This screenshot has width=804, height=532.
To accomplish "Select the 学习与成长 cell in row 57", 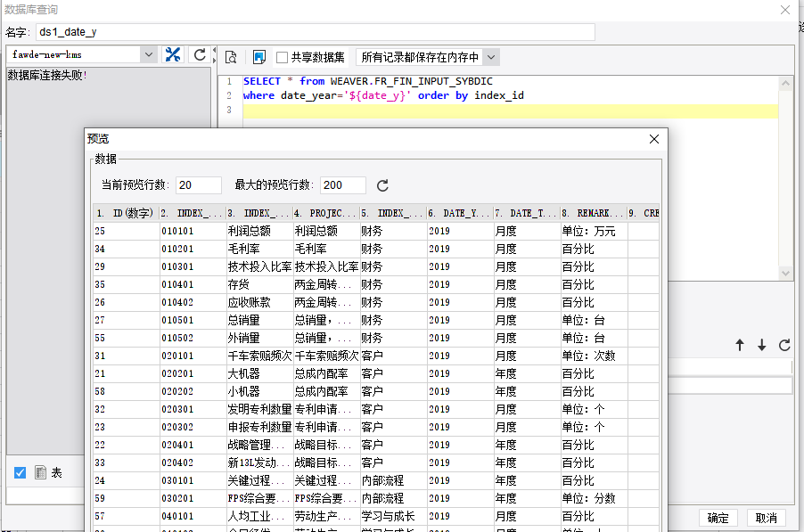I will pos(393,516).
